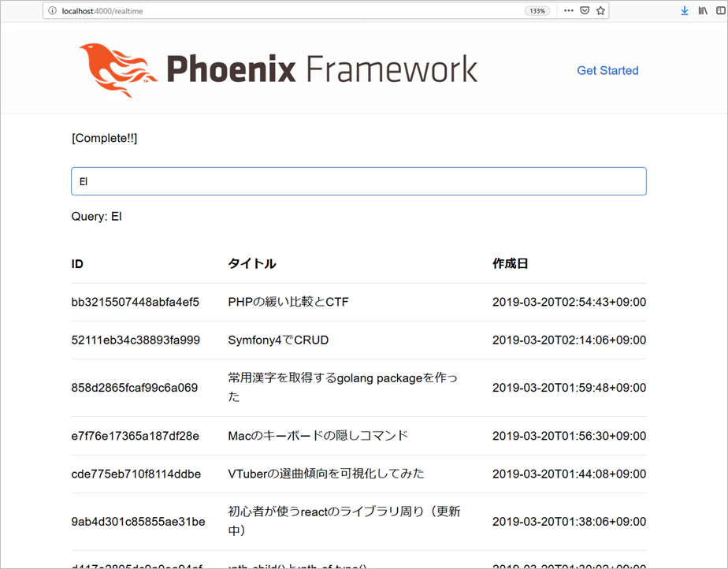The height and width of the screenshot is (569, 728).
Task: Click title VTuberの選曲傾向を可視化してみた
Action: tap(326, 474)
